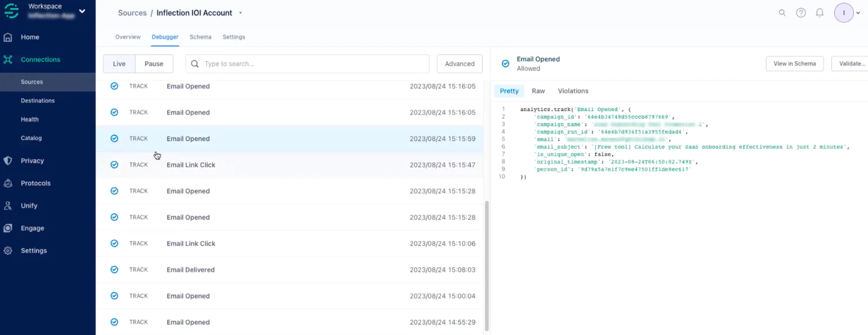Select the Email Link Click event at 15:10:06
The image size is (868, 335).
coord(191,244)
